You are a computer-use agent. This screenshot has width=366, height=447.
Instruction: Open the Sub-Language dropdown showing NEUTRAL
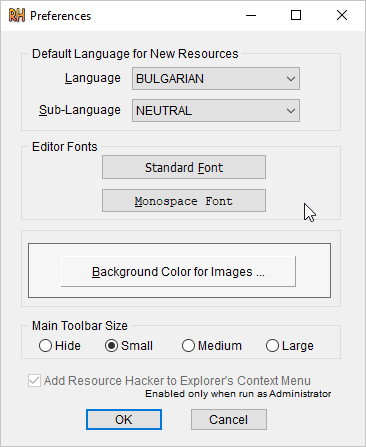pyautogui.click(x=216, y=110)
